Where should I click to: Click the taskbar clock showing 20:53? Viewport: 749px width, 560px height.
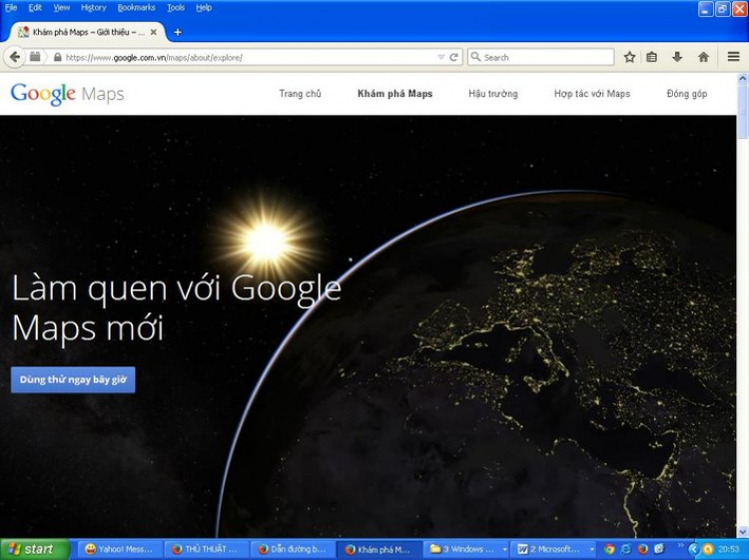729,549
